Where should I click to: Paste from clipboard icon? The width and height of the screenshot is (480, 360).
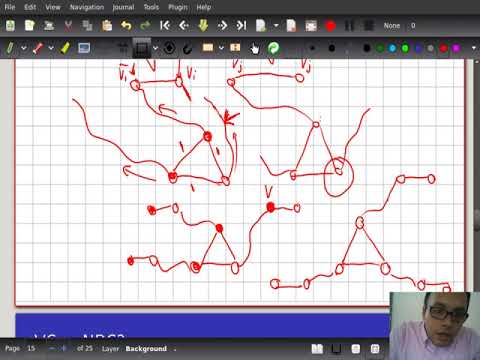coord(107,26)
